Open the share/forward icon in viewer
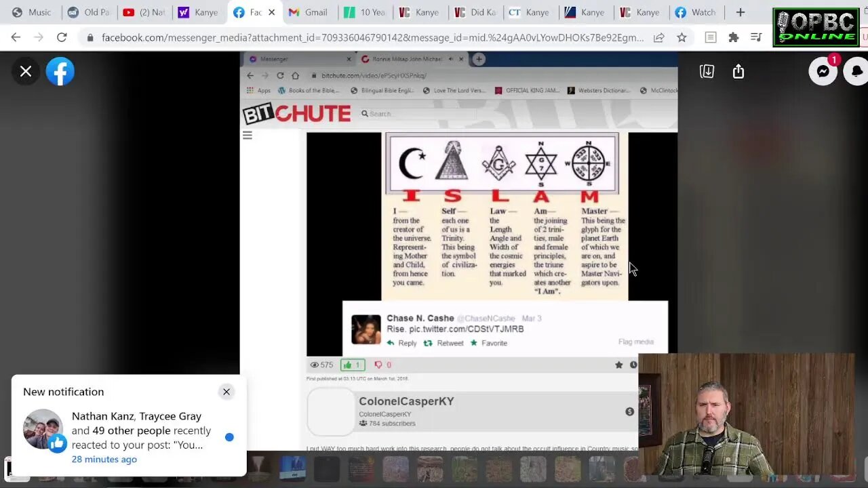This screenshot has height=488, width=868. point(738,71)
